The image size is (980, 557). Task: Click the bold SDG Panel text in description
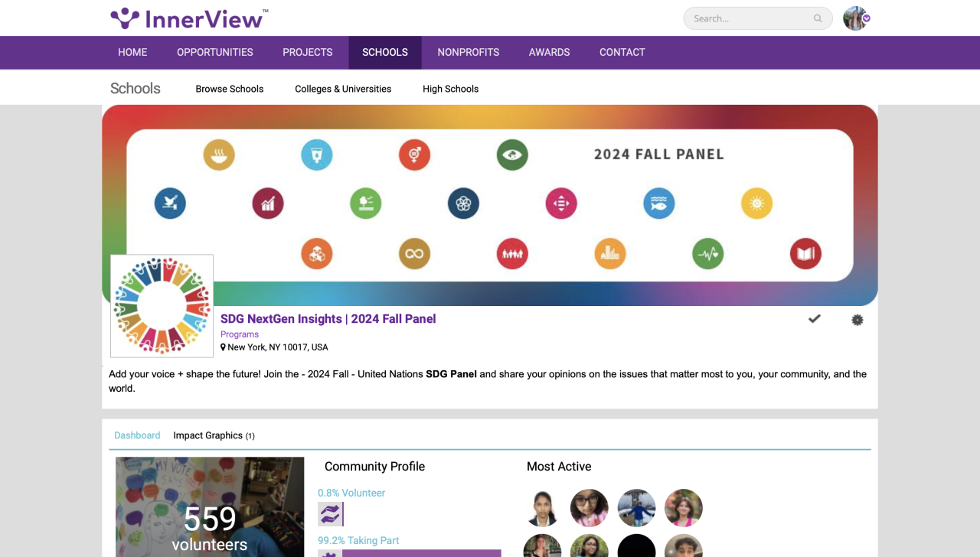click(x=452, y=374)
